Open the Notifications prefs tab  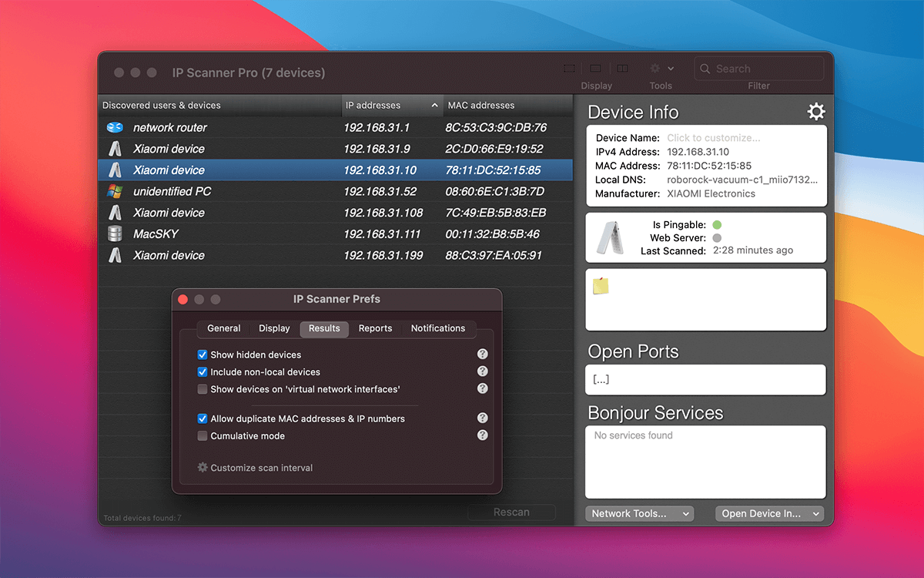(x=438, y=328)
